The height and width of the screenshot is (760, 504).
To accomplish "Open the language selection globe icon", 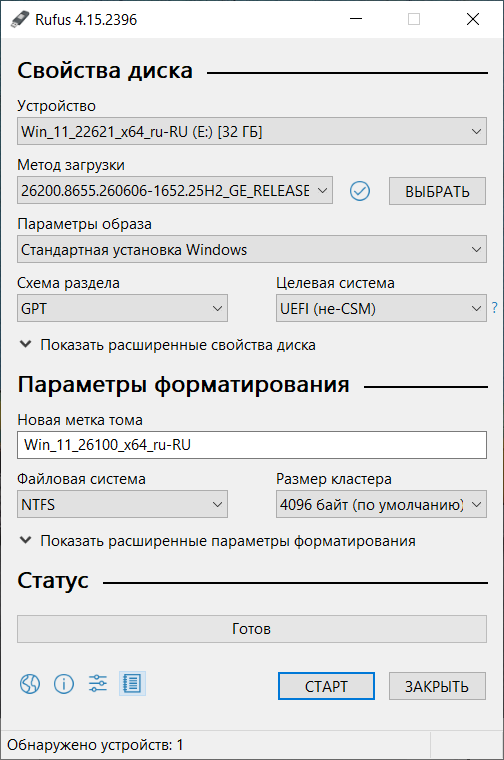I will [x=30, y=684].
